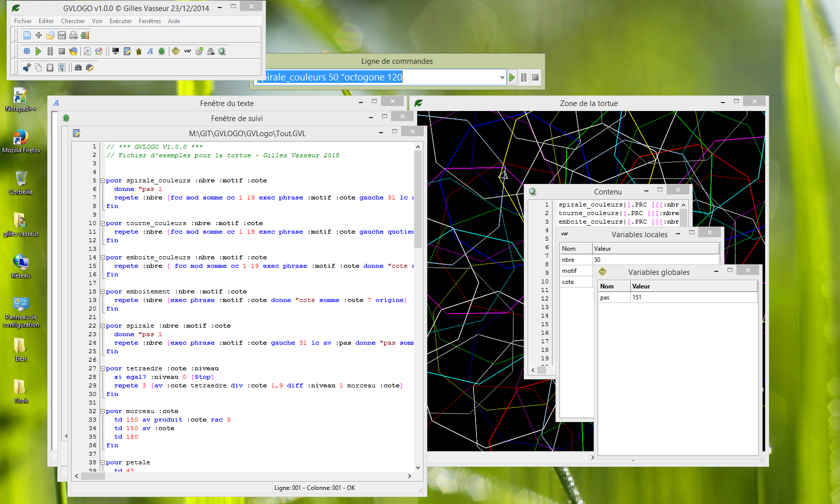Open the Exécuter menu
The height and width of the screenshot is (504, 840).
[120, 21]
